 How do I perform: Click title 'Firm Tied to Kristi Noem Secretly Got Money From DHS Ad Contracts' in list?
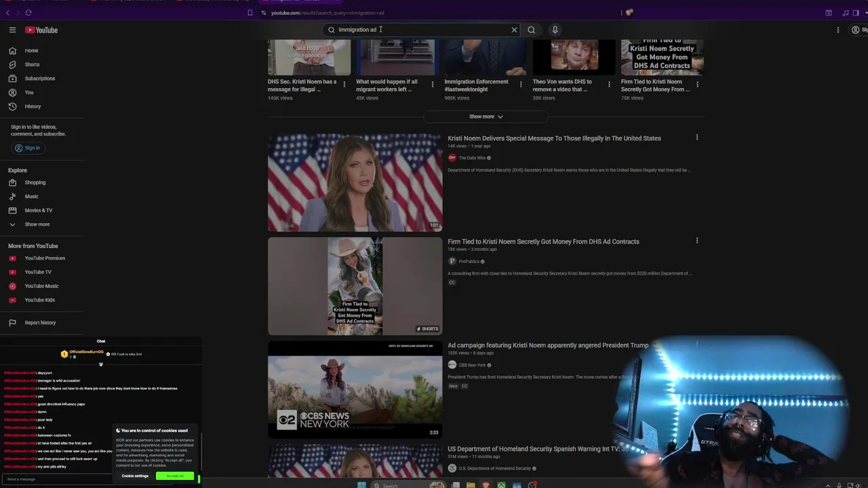click(x=543, y=241)
